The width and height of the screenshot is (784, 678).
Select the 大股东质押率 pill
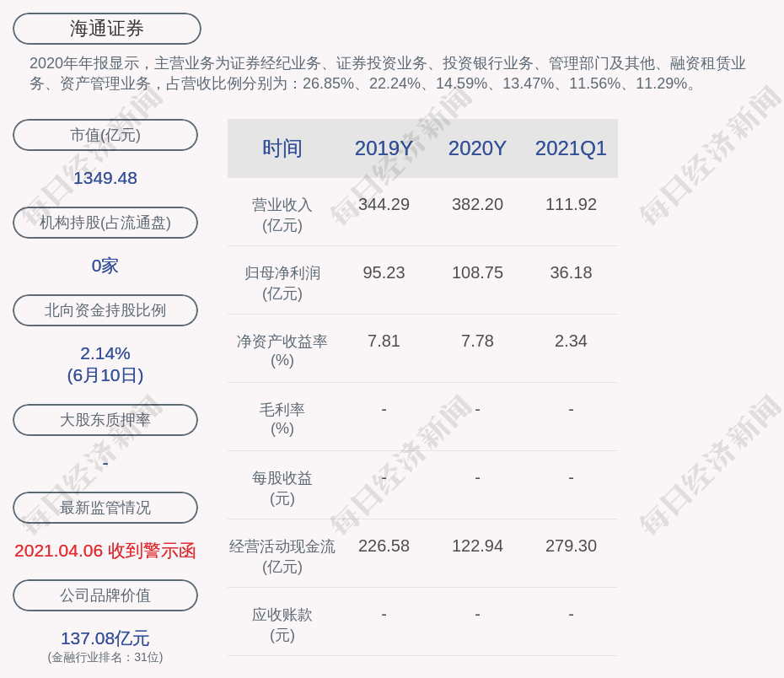[105, 419]
